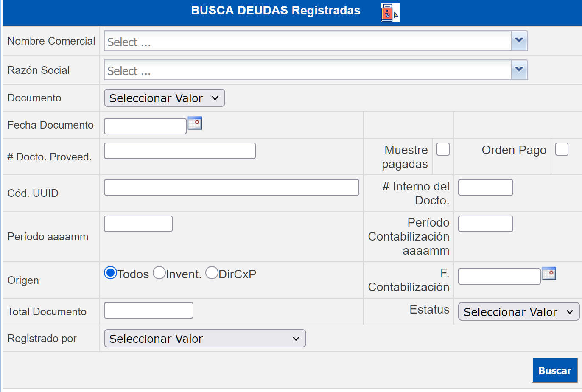The image size is (582, 392).
Task: Open the Registrado por dropdown
Action: point(204,339)
